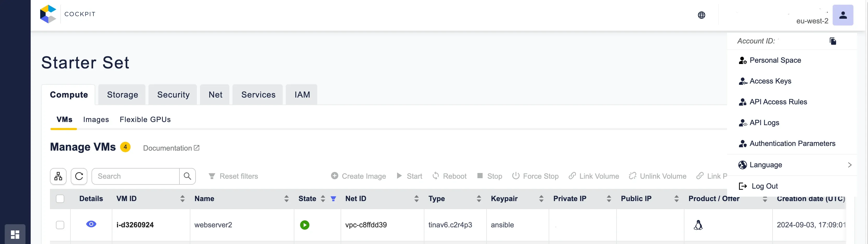
Task: Click the Cockpit logo
Action: point(48,14)
